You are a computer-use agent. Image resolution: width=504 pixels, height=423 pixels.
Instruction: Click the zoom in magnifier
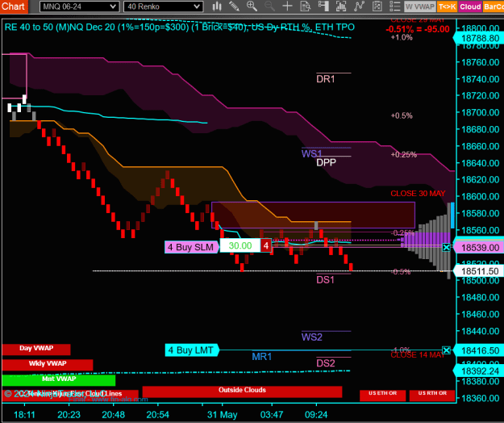click(252, 6)
